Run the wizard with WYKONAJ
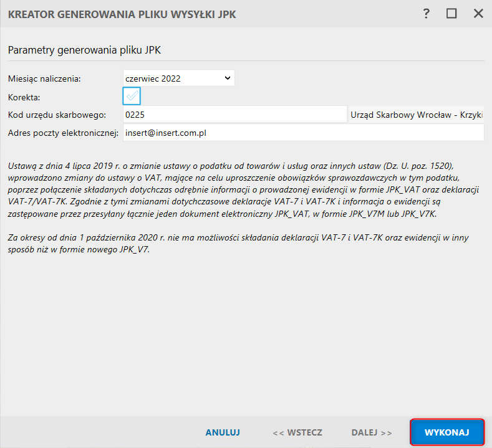This screenshot has height=448, width=492. 446,432
